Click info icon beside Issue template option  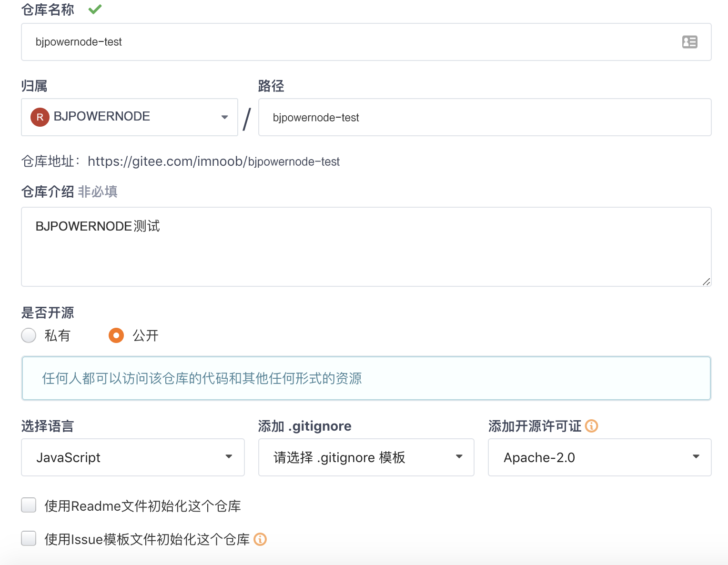260,539
